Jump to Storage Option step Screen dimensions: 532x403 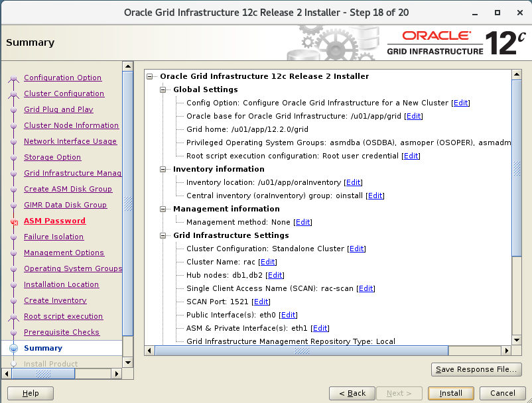(x=52, y=157)
